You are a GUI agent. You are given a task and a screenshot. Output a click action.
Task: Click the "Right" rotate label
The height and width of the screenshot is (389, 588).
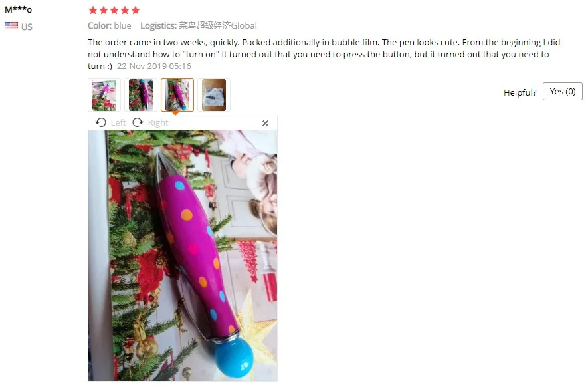click(158, 123)
